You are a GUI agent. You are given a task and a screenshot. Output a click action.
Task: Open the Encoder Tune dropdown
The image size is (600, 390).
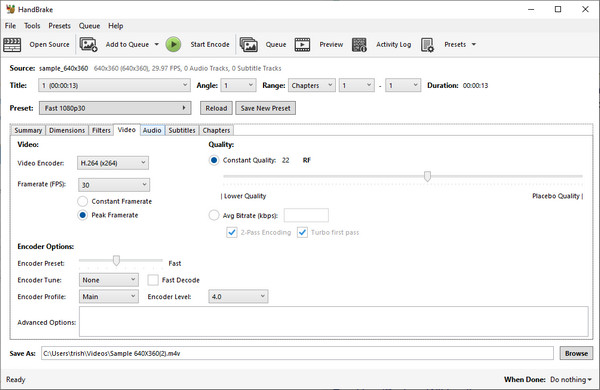pyautogui.click(x=109, y=280)
